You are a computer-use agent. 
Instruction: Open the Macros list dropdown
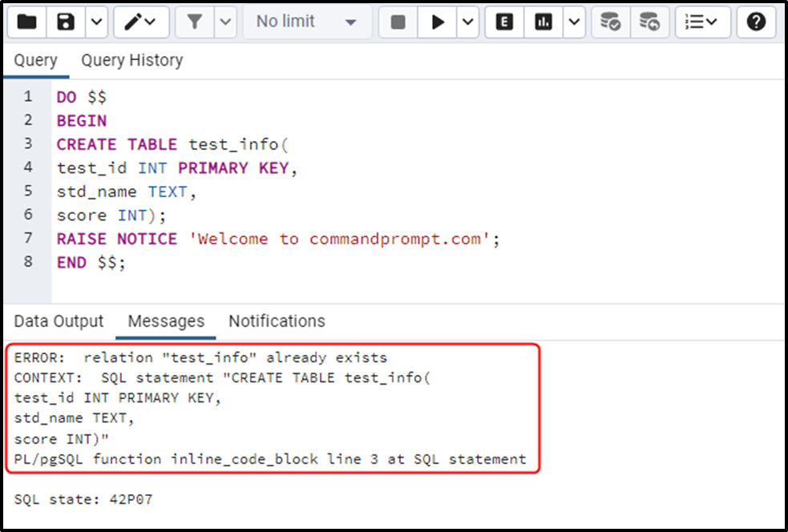[702, 22]
